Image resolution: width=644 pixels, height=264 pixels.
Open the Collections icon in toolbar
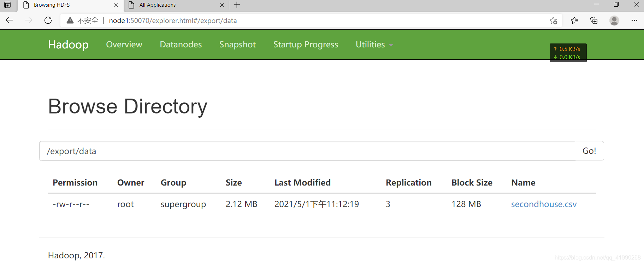pos(594,20)
